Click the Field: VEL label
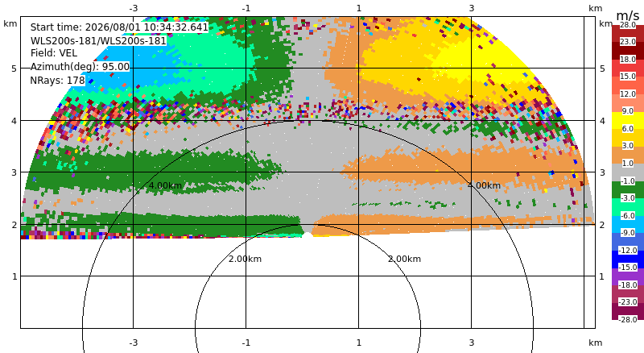This screenshot has height=353, width=644. point(54,53)
